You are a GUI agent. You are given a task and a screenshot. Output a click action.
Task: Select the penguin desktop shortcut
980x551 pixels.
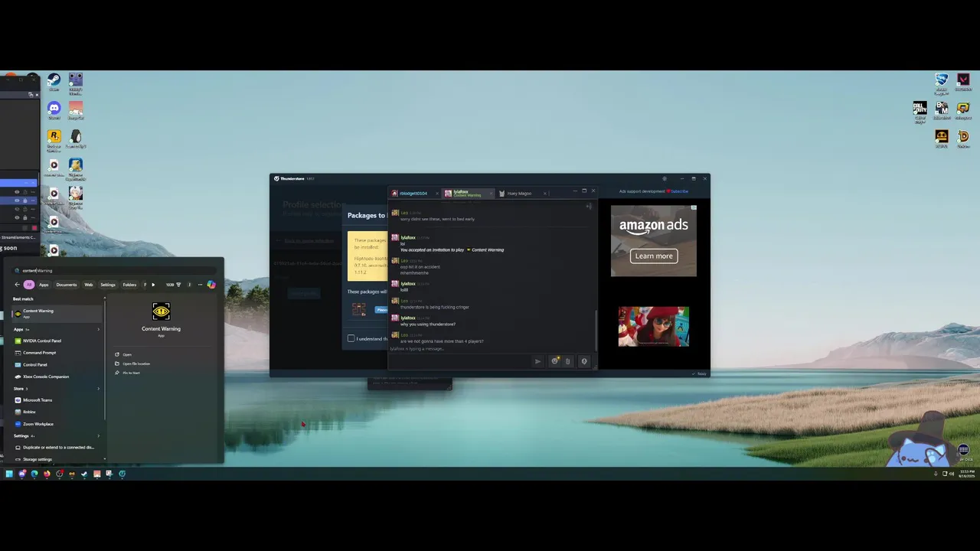[76, 139]
